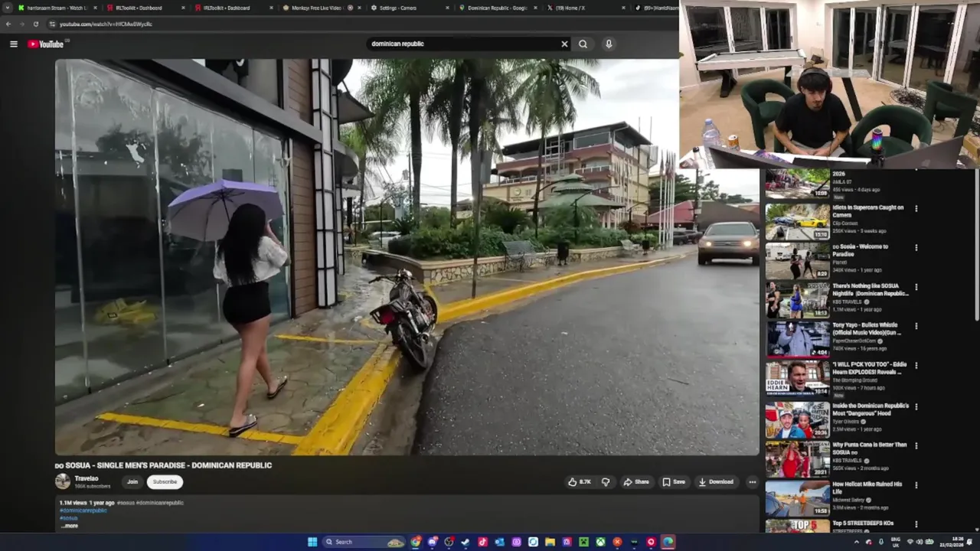Reload the page with refresh icon

(35, 24)
